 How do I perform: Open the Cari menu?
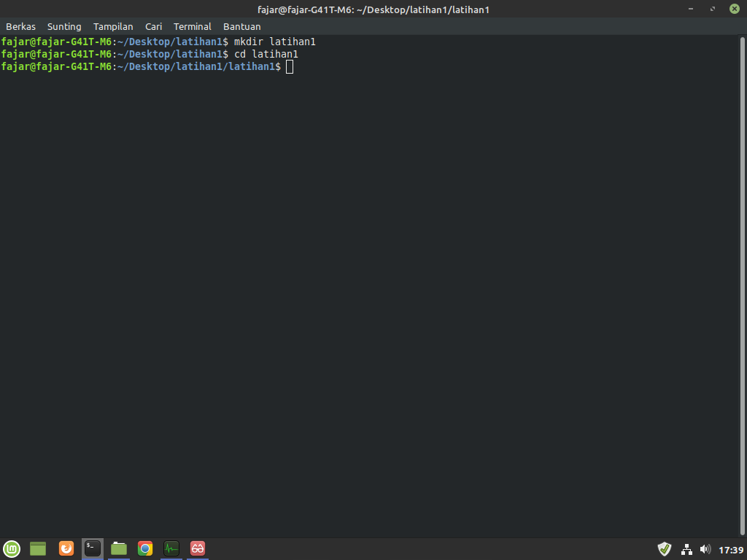click(x=153, y=27)
